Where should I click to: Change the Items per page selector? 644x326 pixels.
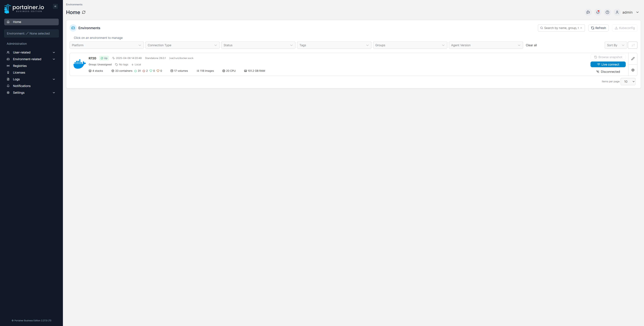628,82
